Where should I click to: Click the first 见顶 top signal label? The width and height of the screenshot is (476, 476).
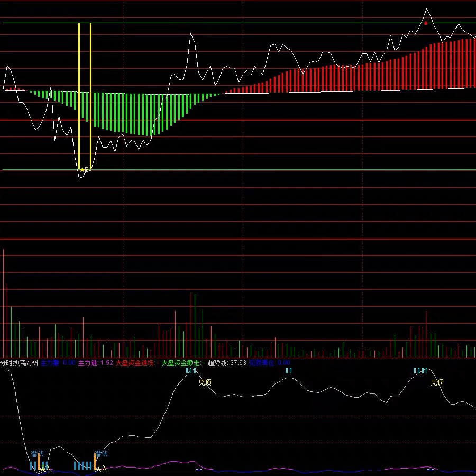205,382
